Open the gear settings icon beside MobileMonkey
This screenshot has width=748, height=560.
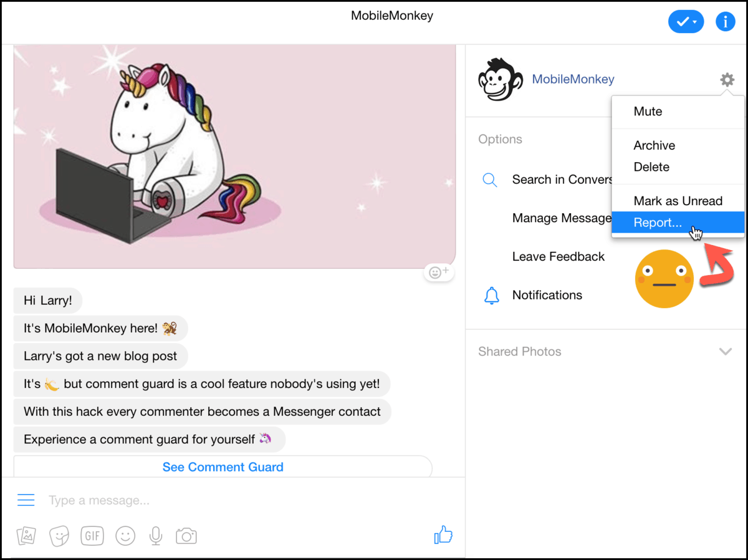[x=727, y=80]
